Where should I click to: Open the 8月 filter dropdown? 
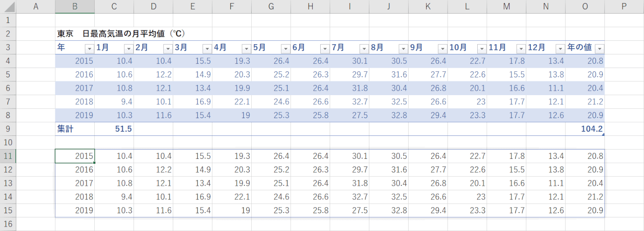[403, 49]
